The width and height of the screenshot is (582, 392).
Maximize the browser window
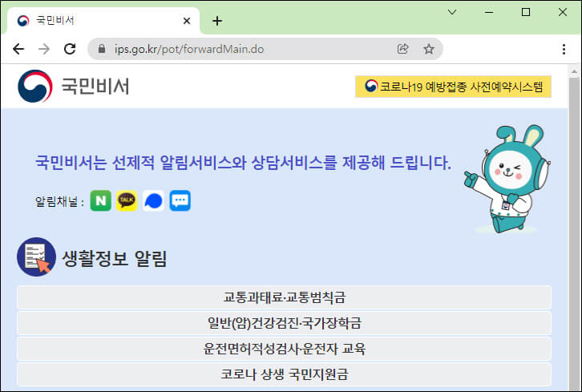pyautogui.click(x=526, y=12)
